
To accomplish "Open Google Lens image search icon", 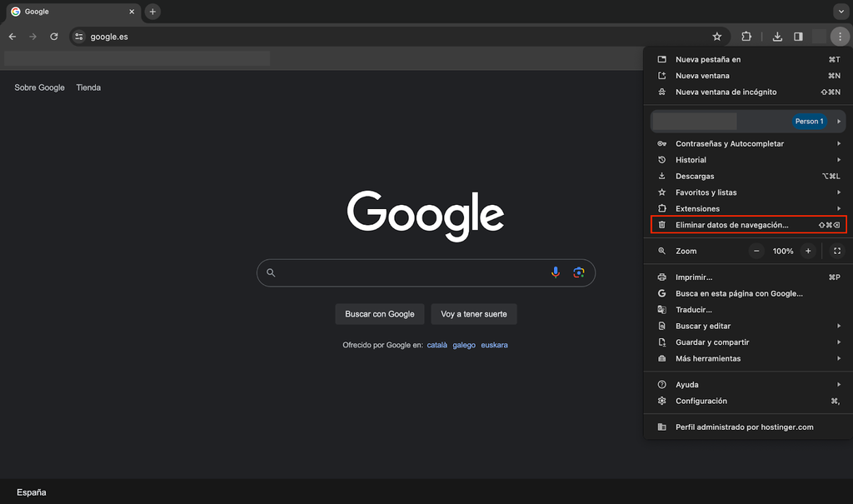I will coord(579,272).
